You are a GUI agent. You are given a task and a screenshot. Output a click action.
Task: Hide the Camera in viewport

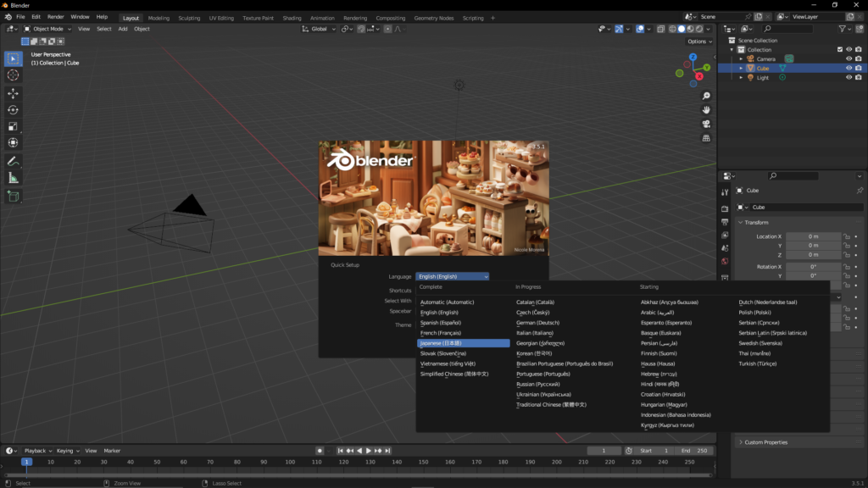(849, 58)
